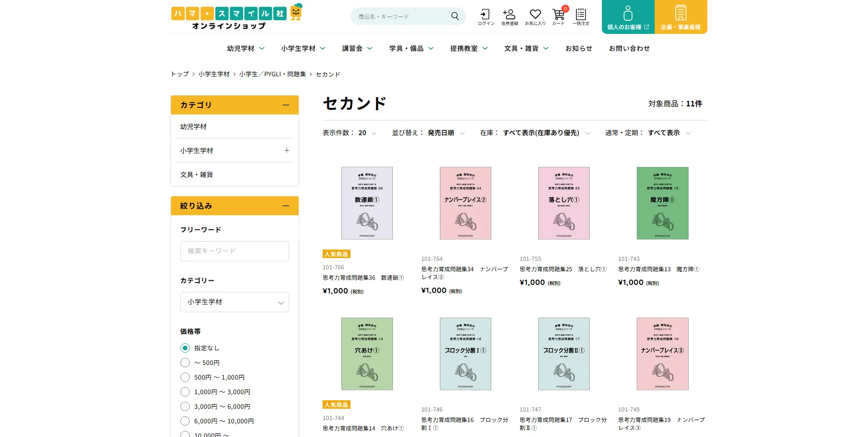Open 並び替え sort dropdown
Viewport: 868px width, 437px height.
point(446,133)
